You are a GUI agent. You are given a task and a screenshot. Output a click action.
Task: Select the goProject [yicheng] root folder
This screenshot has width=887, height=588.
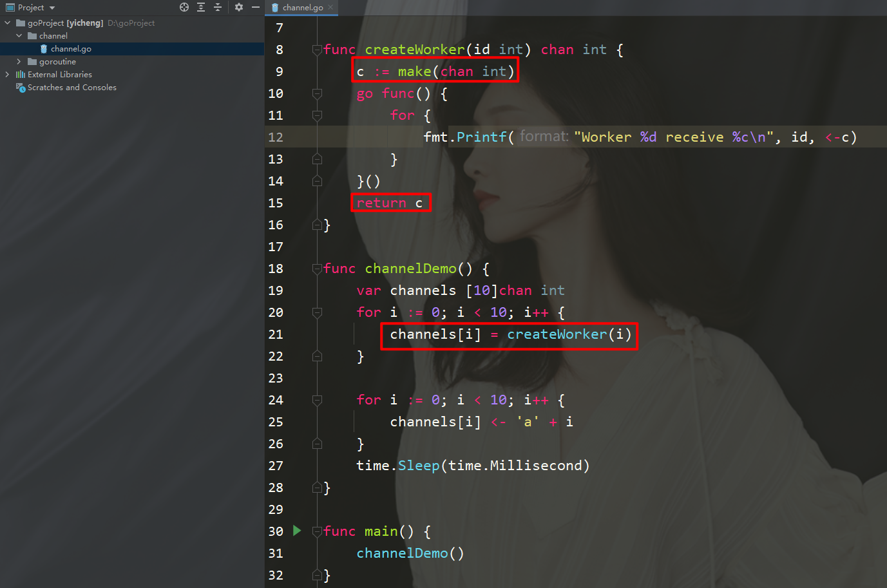65,23
